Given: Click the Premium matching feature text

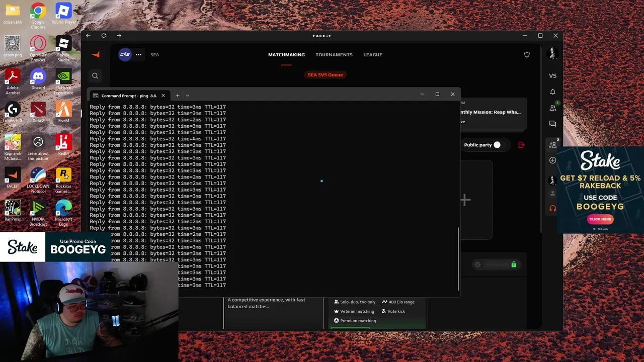Looking at the screenshot, I should click(358, 321).
